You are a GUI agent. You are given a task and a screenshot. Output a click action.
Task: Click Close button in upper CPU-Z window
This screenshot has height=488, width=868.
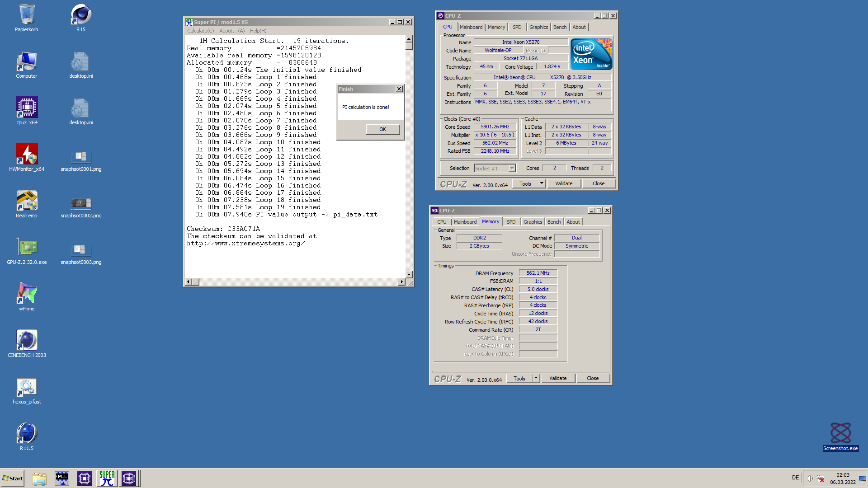coord(599,184)
